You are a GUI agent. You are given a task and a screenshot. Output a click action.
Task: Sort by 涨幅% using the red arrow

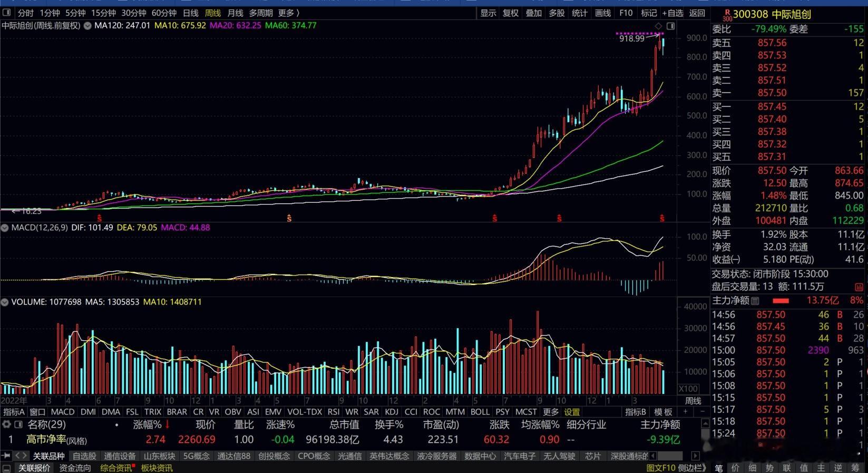pyautogui.click(x=168, y=425)
